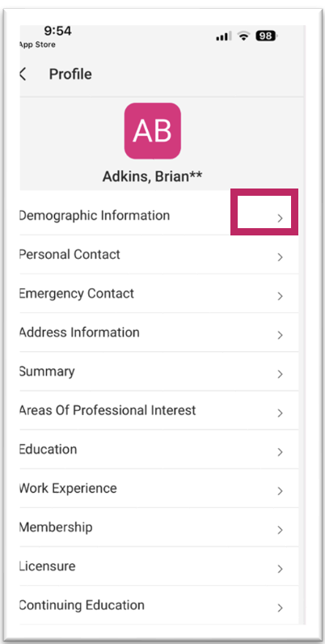The width and height of the screenshot is (325, 644).
Task: Return to App Store via status bar link
Action: (x=37, y=44)
